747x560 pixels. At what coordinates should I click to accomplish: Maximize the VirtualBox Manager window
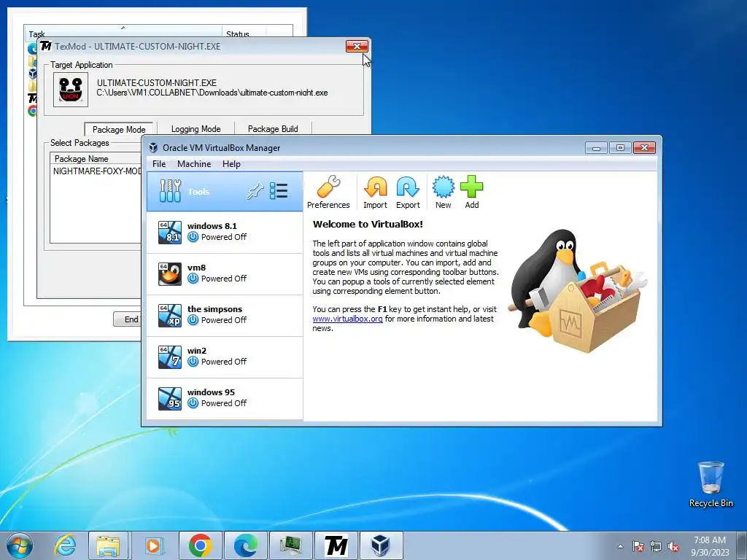tap(620, 148)
